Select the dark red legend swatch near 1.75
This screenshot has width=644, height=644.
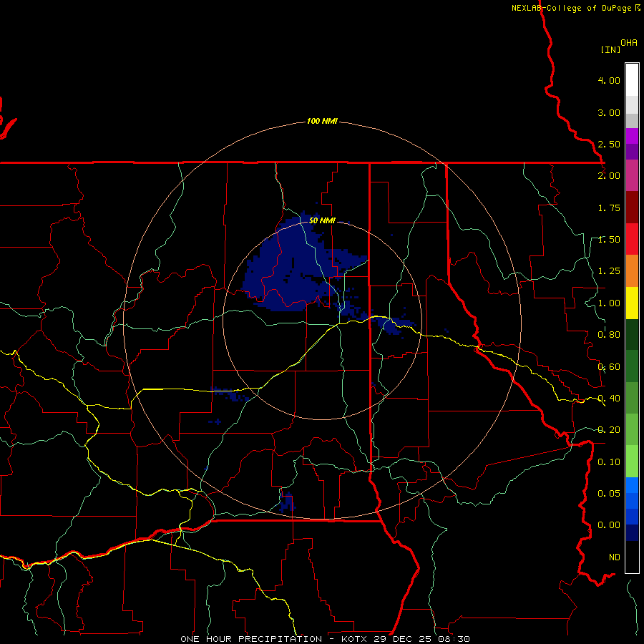[x=632, y=208]
